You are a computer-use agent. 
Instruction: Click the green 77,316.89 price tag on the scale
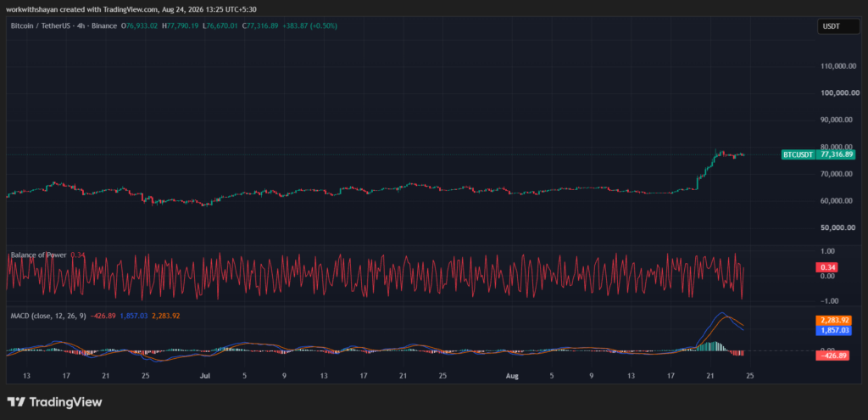pyautogui.click(x=837, y=154)
